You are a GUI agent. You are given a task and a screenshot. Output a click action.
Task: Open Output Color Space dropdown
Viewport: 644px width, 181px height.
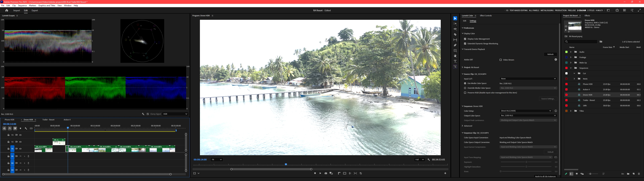(528, 115)
